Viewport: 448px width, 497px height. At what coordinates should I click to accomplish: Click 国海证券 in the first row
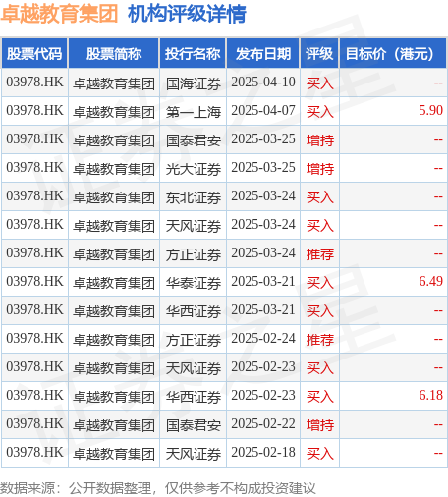click(x=194, y=83)
